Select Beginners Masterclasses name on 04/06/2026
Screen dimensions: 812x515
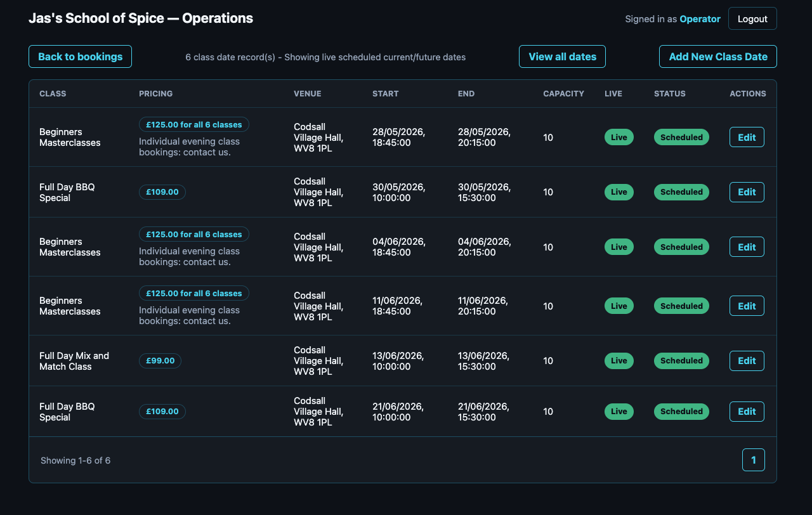70,247
